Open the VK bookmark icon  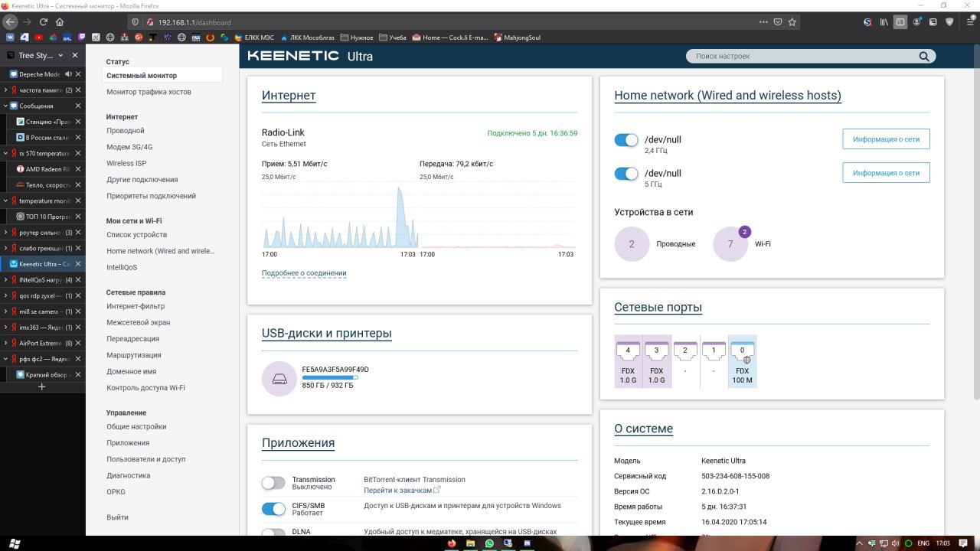click(x=10, y=37)
